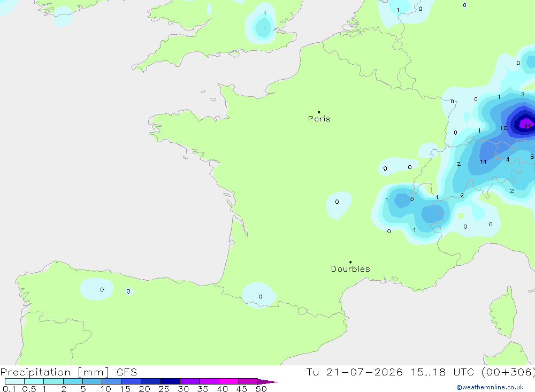Click the (00+306) forecast offset text
The image size is (535, 392).
pyautogui.click(x=508, y=372)
